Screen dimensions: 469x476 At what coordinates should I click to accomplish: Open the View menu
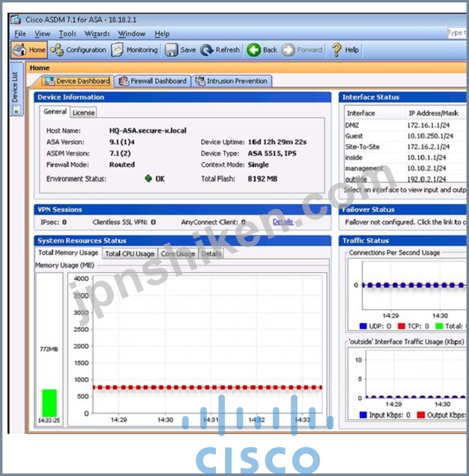[x=42, y=34]
